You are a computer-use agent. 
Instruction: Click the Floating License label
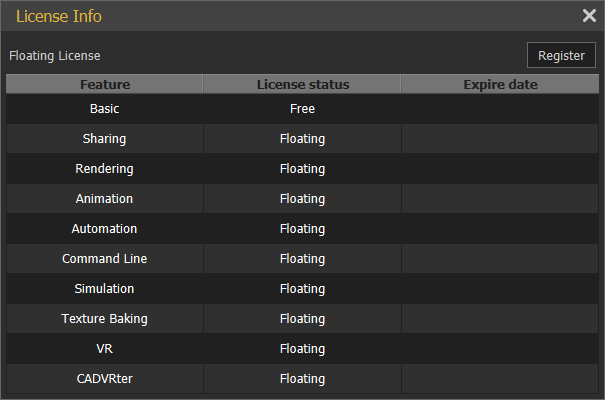coord(55,56)
